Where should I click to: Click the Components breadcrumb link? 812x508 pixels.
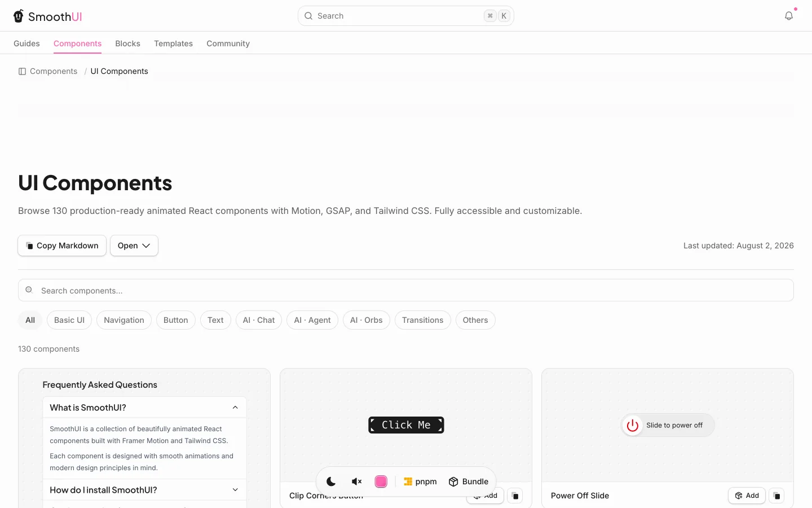[54, 71]
